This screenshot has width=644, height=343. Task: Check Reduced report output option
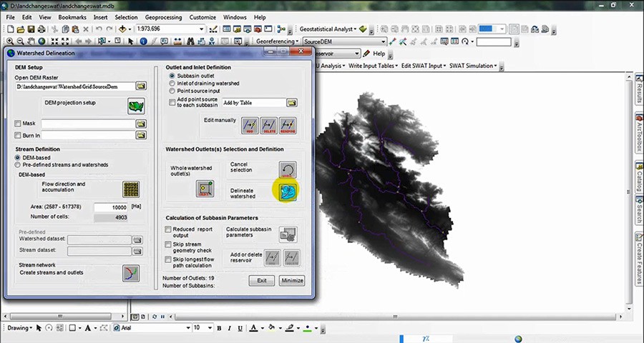pyautogui.click(x=168, y=230)
